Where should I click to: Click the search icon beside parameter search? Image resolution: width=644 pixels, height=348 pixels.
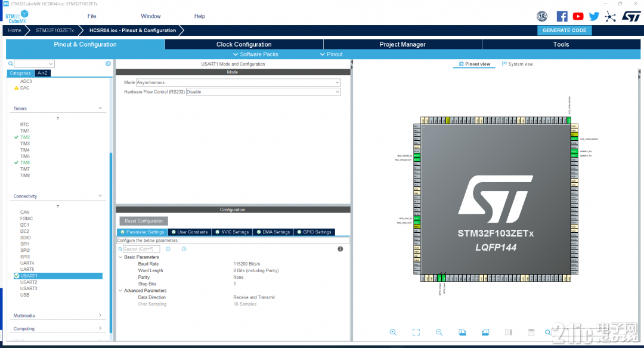pos(120,249)
